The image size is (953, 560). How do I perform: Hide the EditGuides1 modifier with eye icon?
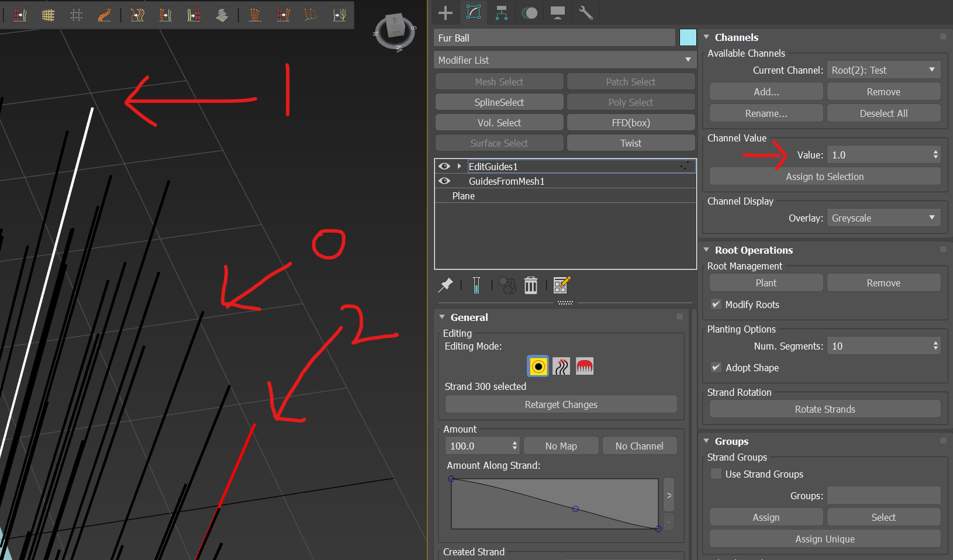444,167
